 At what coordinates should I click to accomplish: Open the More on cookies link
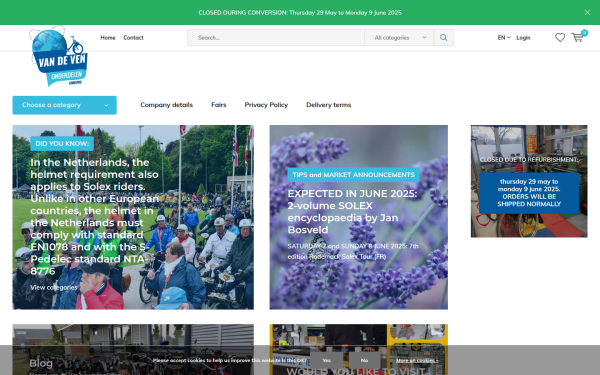[x=417, y=360]
